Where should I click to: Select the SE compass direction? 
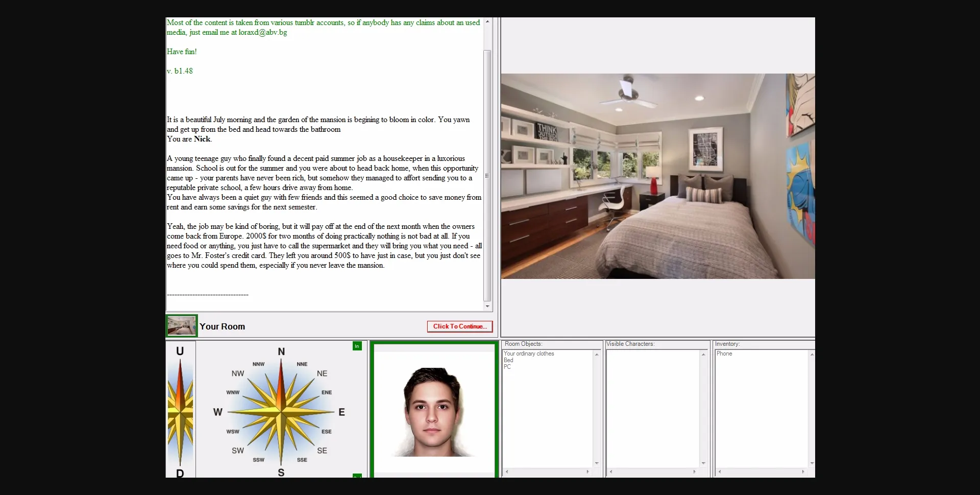pyautogui.click(x=322, y=451)
